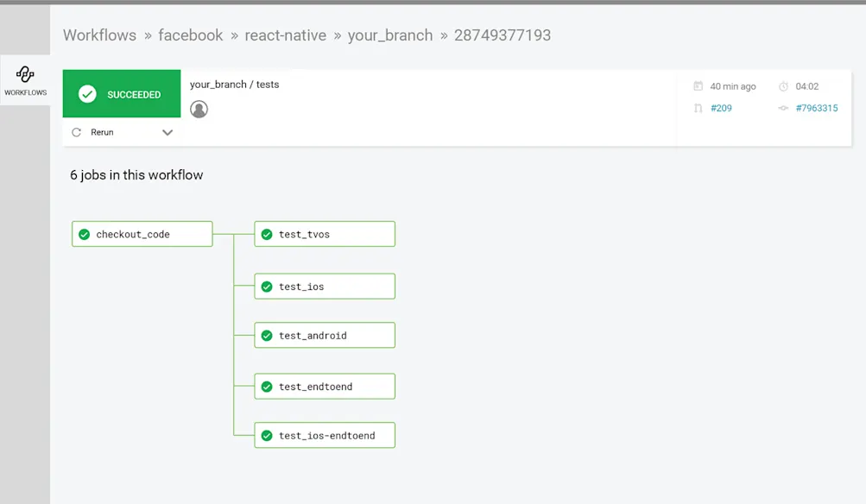
Task: Click the calendar icon beside '40 min ago'
Action: [697, 85]
